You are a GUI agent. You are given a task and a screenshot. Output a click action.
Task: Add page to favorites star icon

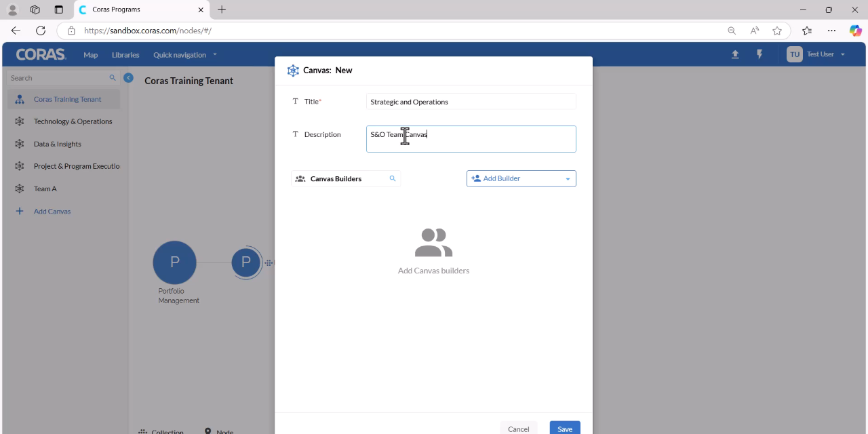coord(777,31)
